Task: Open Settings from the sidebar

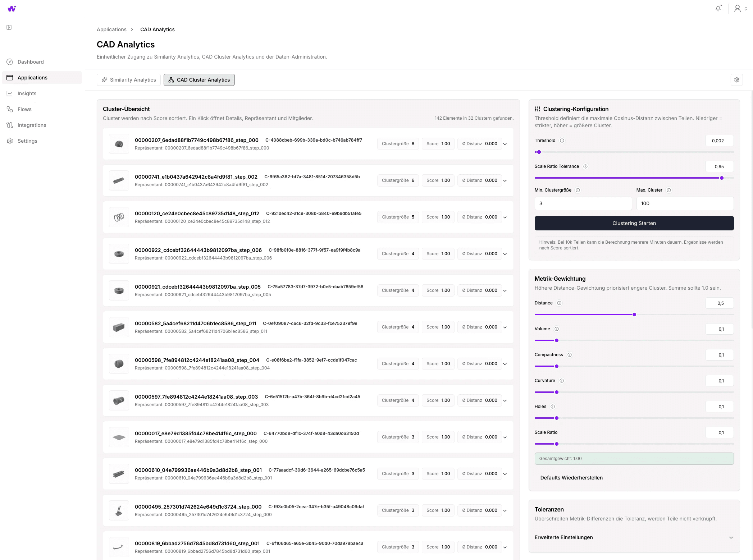Action: (27, 141)
